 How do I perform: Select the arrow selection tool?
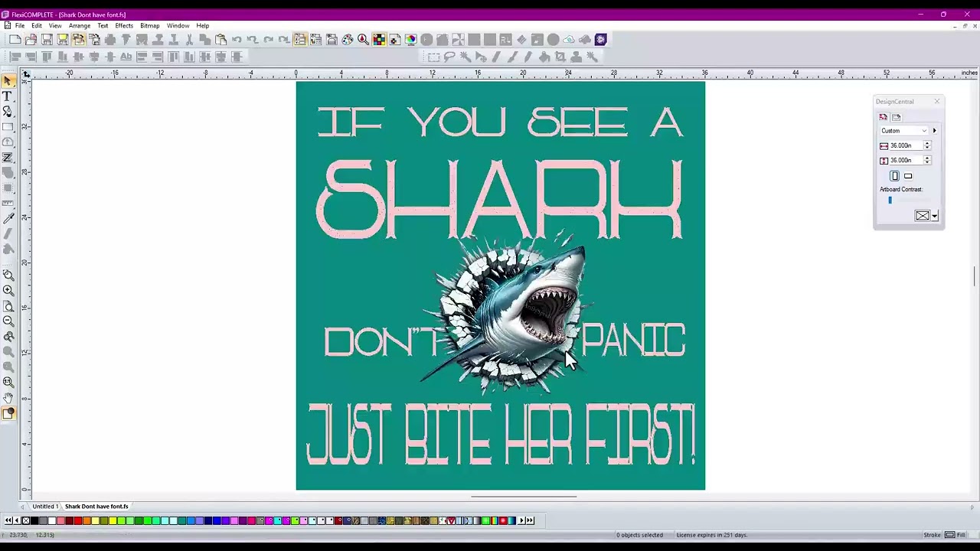pyautogui.click(x=8, y=81)
